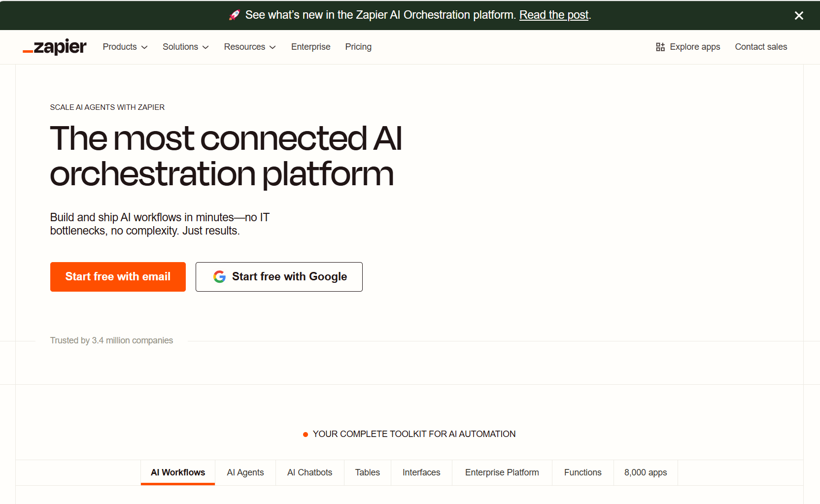Expand the Products dropdown chevron
The height and width of the screenshot is (504, 820).
coord(144,47)
